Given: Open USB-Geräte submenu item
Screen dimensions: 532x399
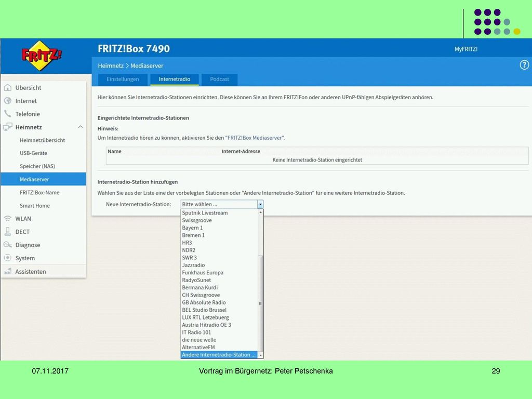Looking at the screenshot, I should tap(33, 153).
